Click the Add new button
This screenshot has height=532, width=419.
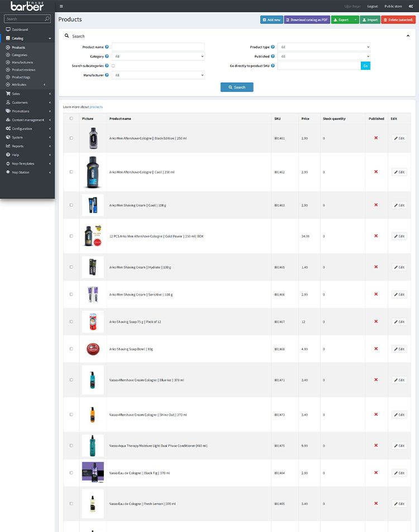pyautogui.click(x=272, y=20)
